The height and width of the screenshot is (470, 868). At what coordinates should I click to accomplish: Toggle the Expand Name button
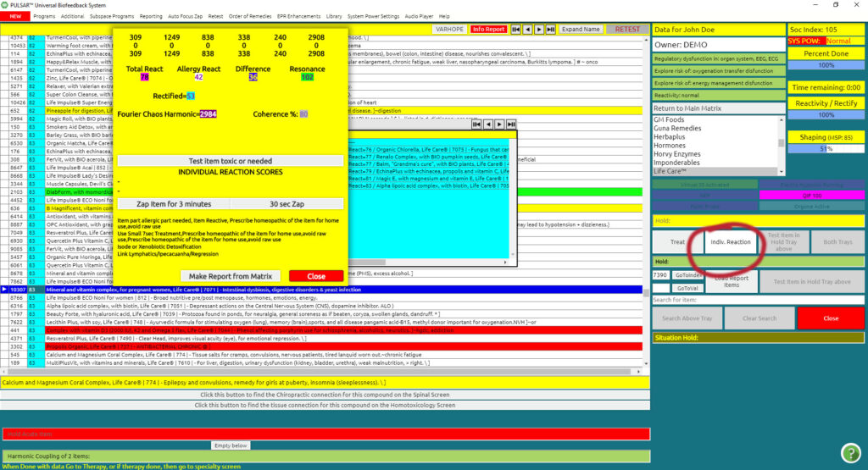tap(581, 30)
